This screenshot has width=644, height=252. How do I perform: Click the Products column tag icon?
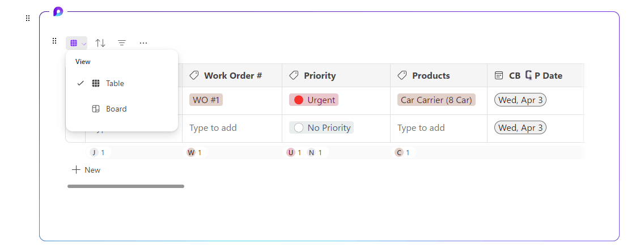click(x=402, y=75)
